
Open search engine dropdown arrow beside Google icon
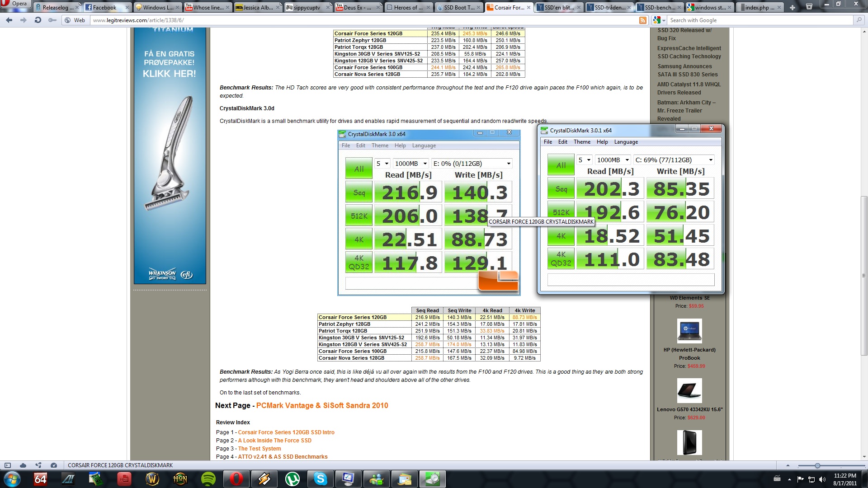[664, 20]
